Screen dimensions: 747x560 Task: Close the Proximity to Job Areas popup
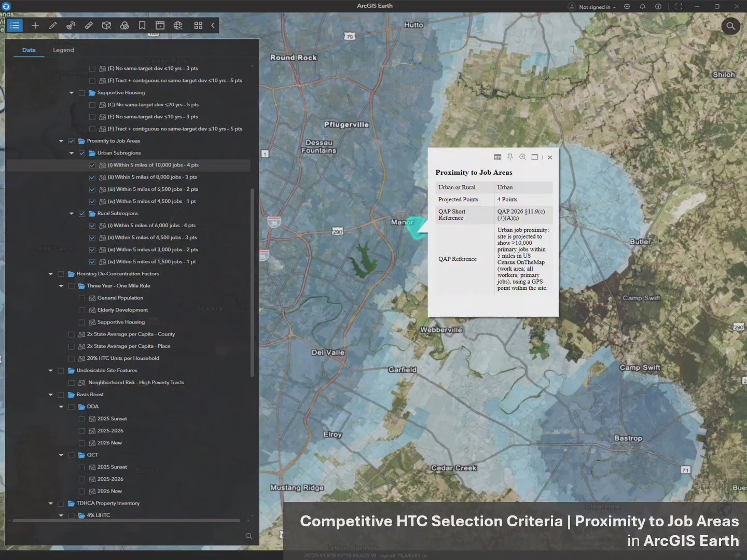point(550,158)
